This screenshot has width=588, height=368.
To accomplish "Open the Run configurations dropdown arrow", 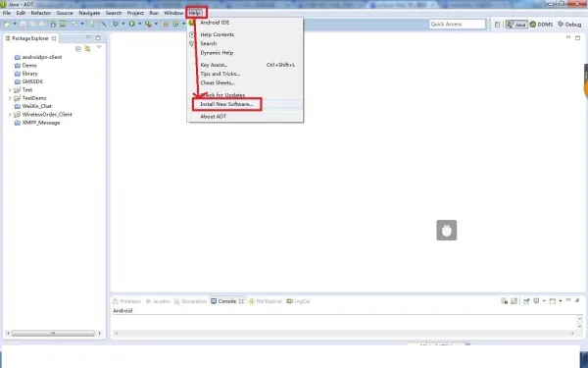I will pos(139,24).
